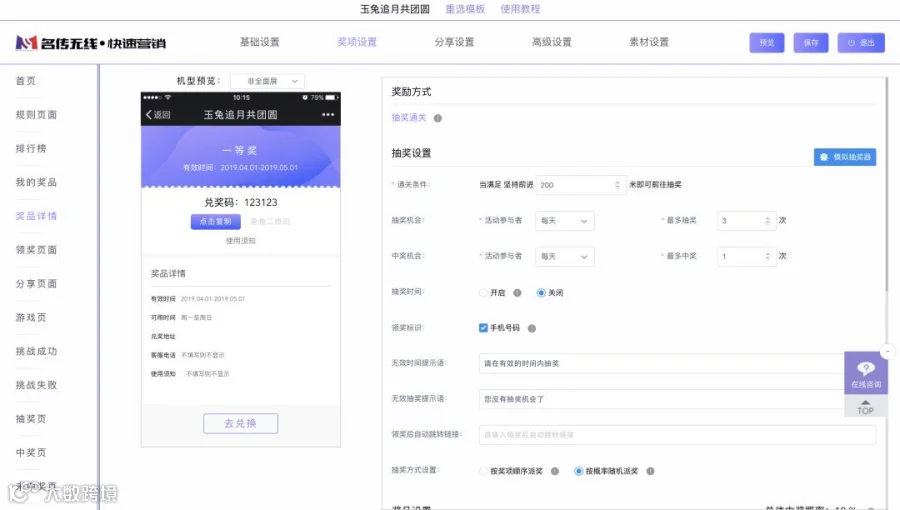Adjust the 最多抽奖 stepper arrows

[767, 220]
